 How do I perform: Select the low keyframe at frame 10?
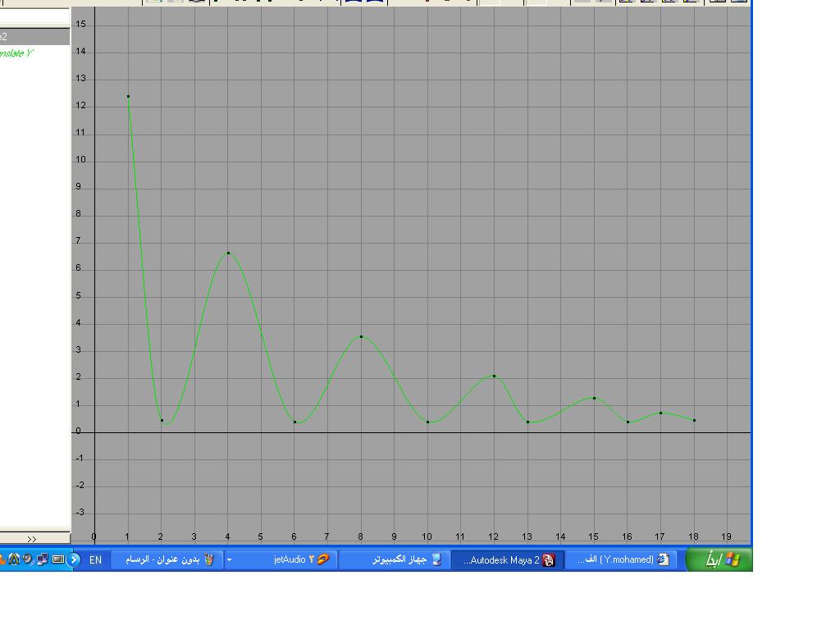[428, 422]
